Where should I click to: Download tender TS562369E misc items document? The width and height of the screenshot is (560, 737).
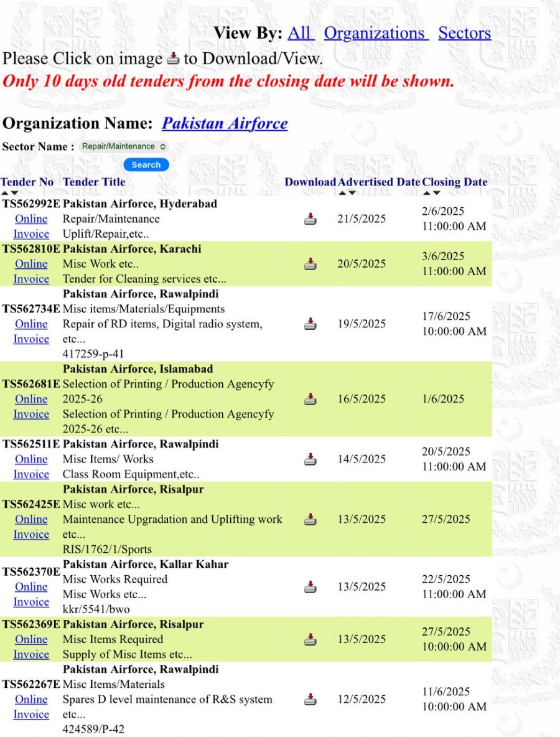(310, 639)
